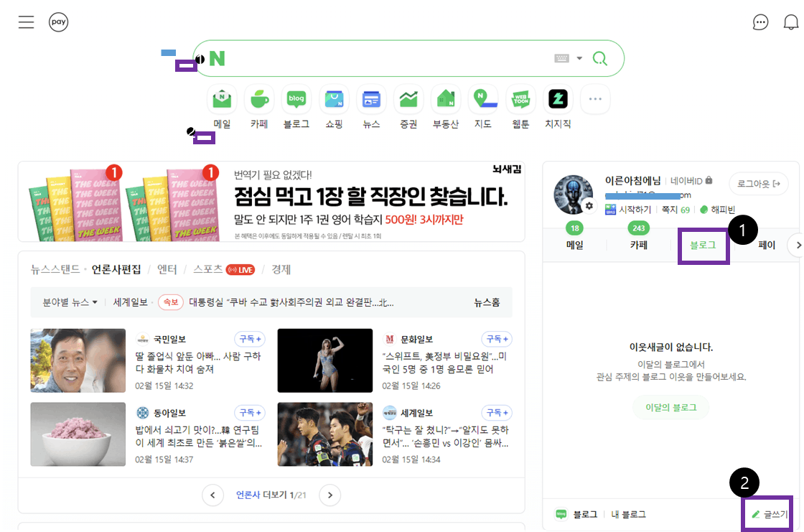Image resolution: width=804 pixels, height=532 pixels.
Task: Show more profile tabs with right chevron
Action: click(798, 246)
